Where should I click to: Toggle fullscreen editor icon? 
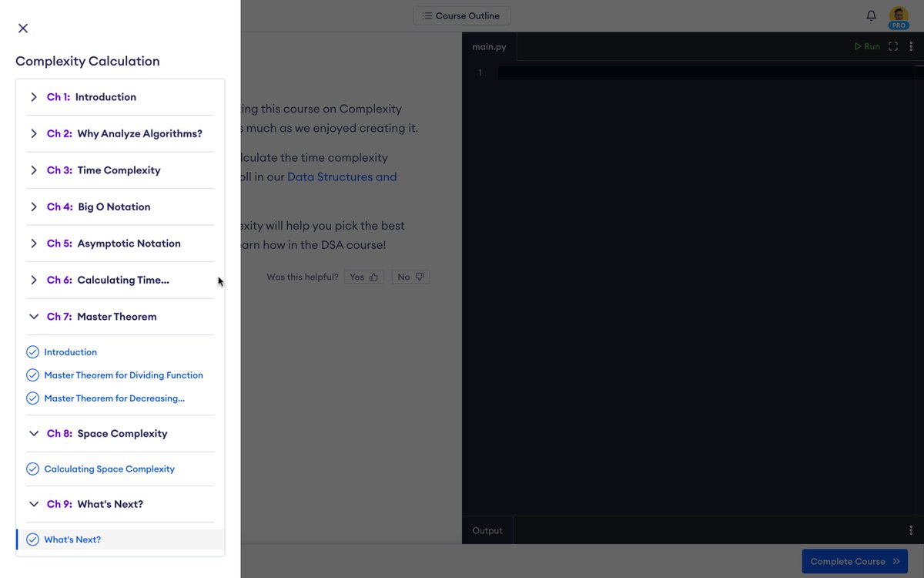[893, 46]
